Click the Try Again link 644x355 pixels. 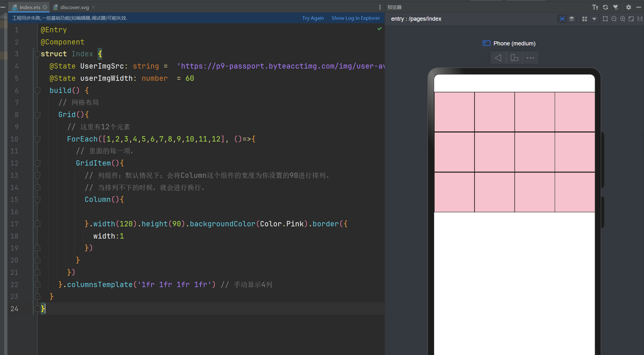point(313,18)
